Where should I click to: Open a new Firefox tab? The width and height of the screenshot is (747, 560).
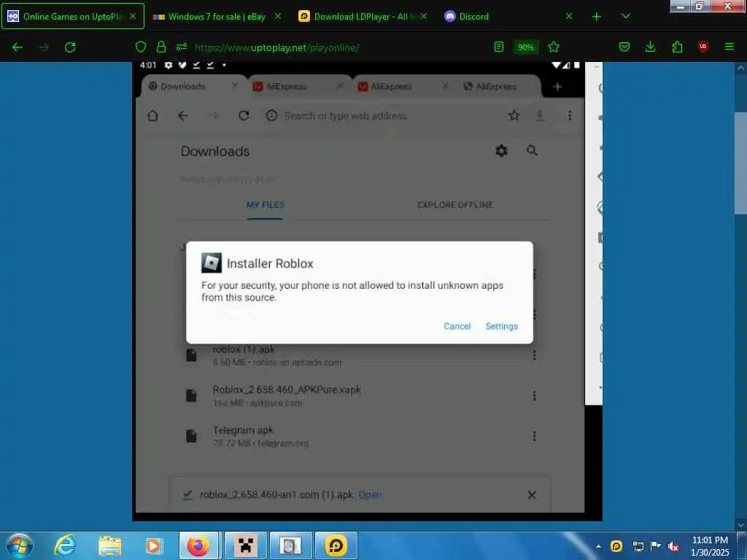click(x=596, y=17)
